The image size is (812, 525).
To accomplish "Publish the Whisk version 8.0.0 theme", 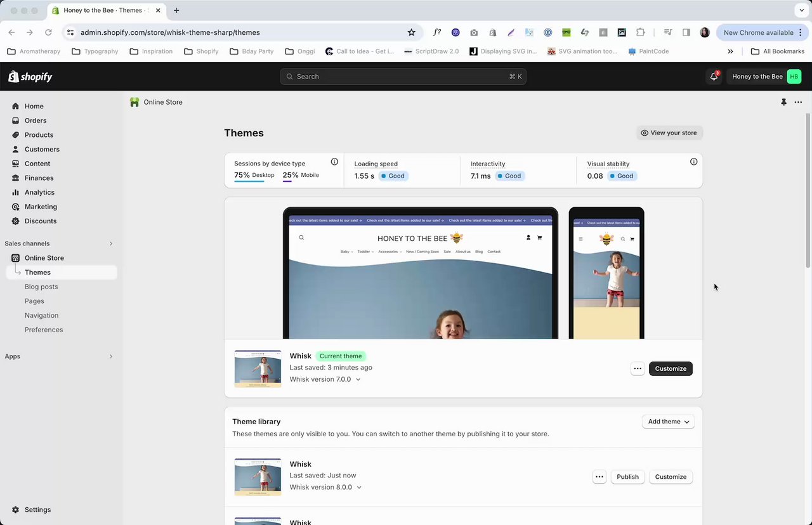I will tap(627, 477).
